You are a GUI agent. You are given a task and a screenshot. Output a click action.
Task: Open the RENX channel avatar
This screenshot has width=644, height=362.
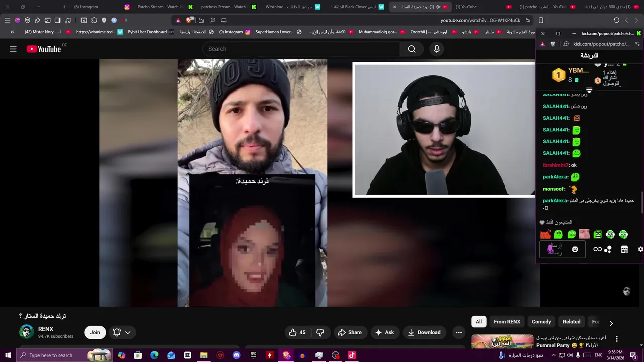(26, 332)
